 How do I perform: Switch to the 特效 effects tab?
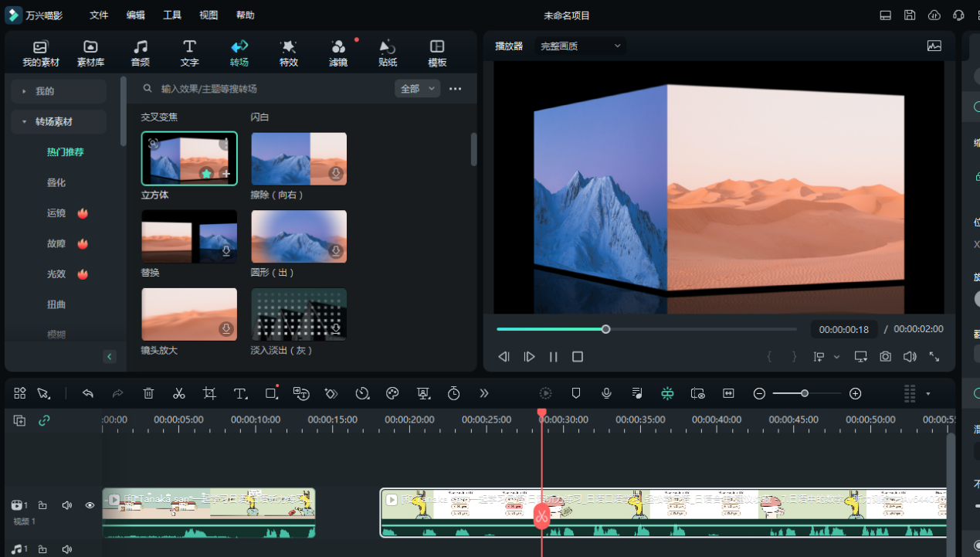coord(288,53)
